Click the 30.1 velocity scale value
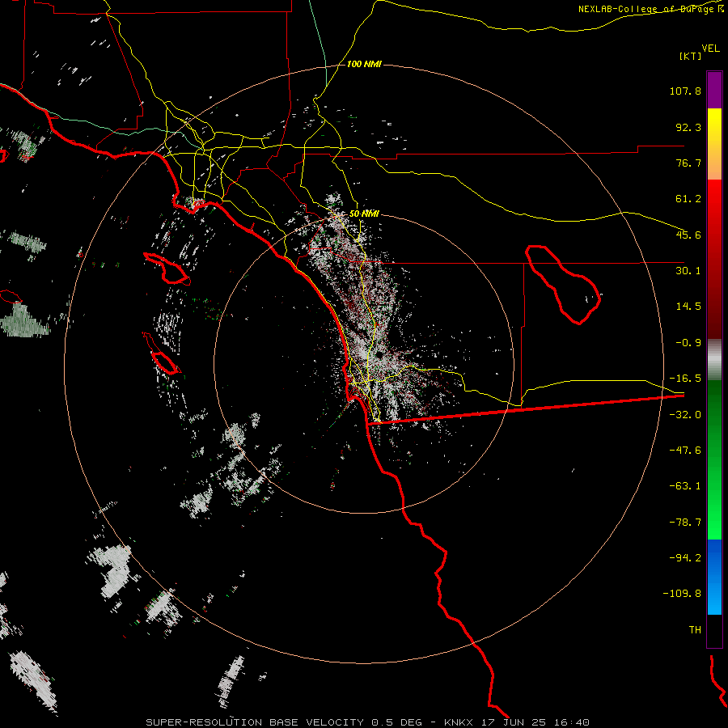The image size is (728, 728). pyautogui.click(x=688, y=271)
